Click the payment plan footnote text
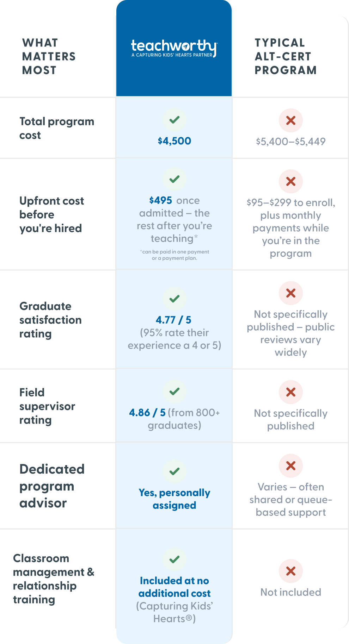The width and height of the screenshot is (349, 644). tap(174, 255)
